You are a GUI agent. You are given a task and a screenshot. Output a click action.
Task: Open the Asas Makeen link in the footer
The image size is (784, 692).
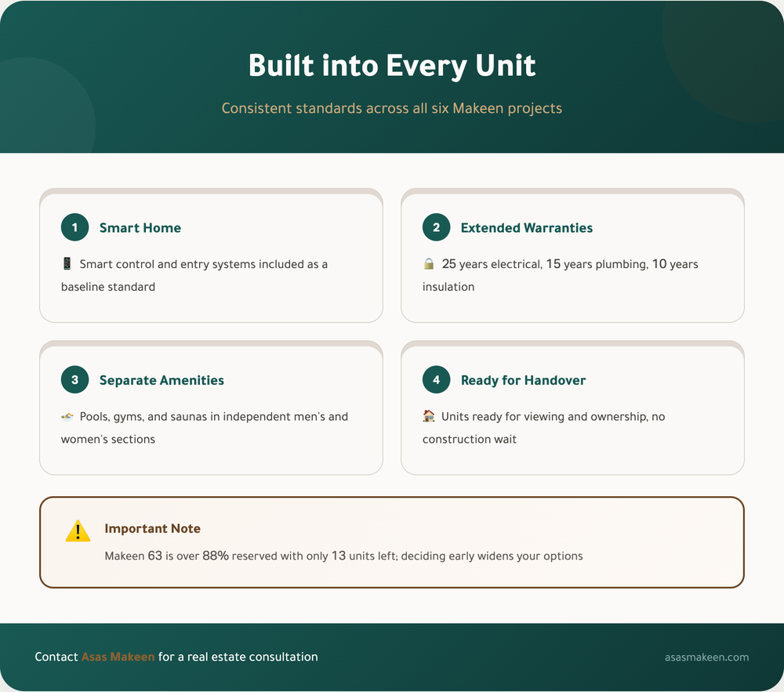(x=118, y=657)
